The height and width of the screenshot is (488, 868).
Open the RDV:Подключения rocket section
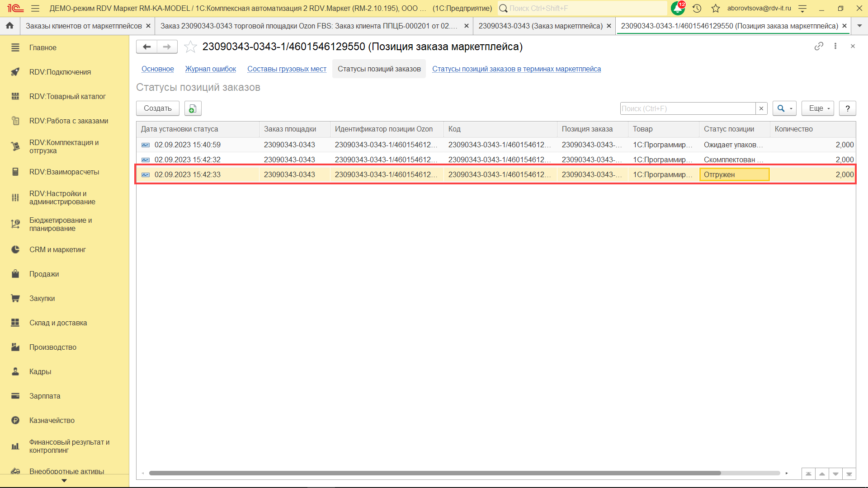[x=60, y=72]
